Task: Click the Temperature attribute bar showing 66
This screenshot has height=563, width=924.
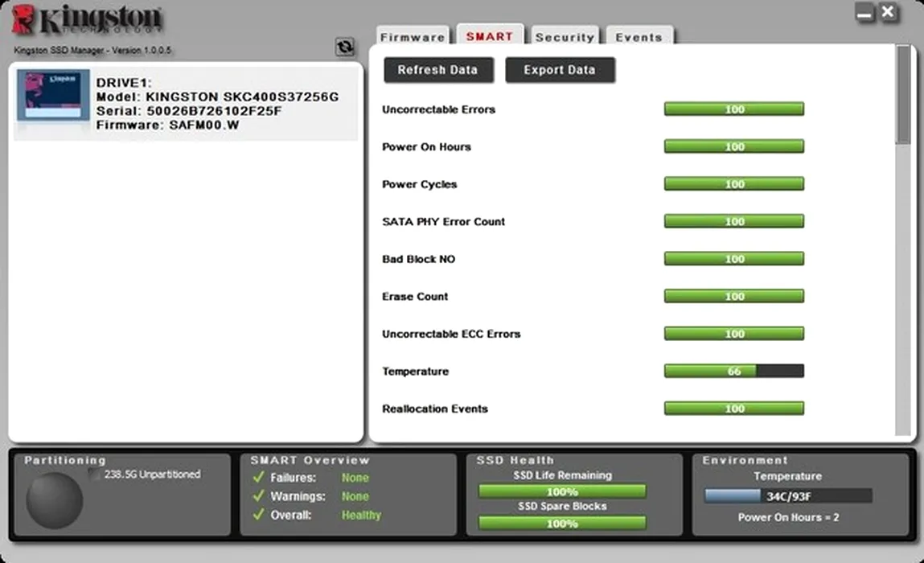Action: click(733, 371)
